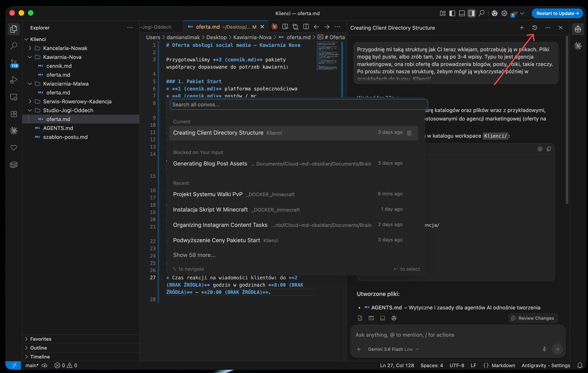Toggle the bottom panel visibility

point(462,14)
